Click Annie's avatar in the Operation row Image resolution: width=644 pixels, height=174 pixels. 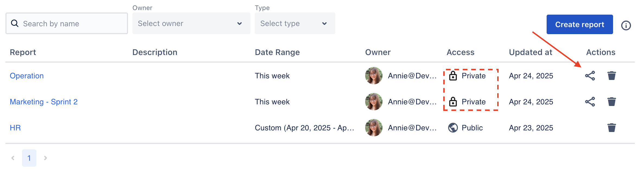click(374, 76)
